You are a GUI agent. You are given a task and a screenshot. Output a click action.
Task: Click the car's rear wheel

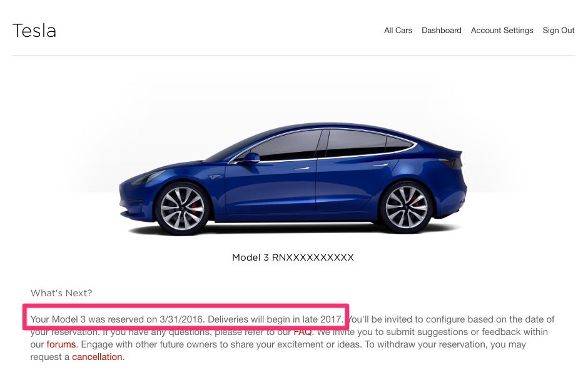tap(407, 207)
